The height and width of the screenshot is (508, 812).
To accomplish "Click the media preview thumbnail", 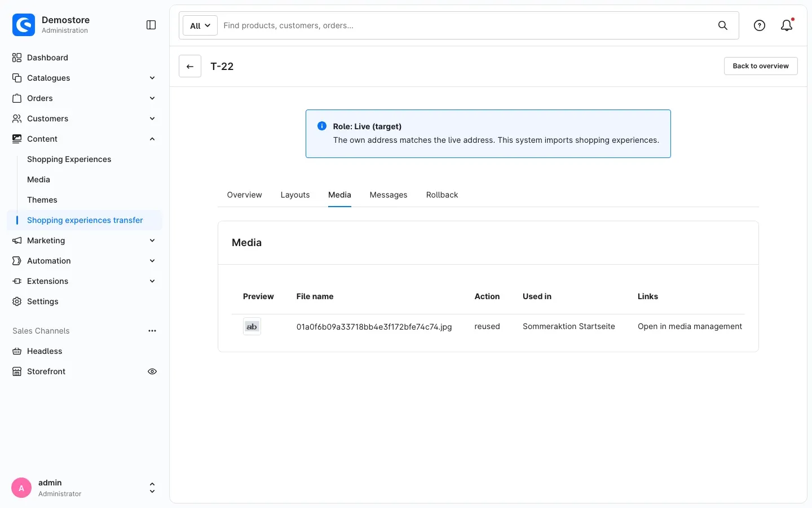I will 252,326.
